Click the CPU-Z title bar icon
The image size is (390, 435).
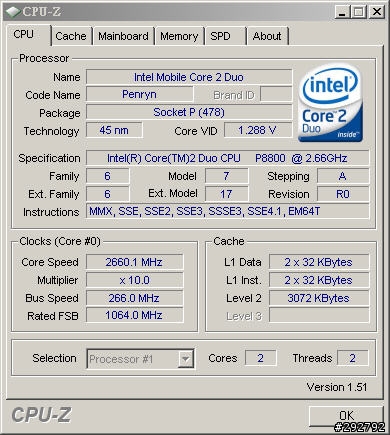pos(13,12)
